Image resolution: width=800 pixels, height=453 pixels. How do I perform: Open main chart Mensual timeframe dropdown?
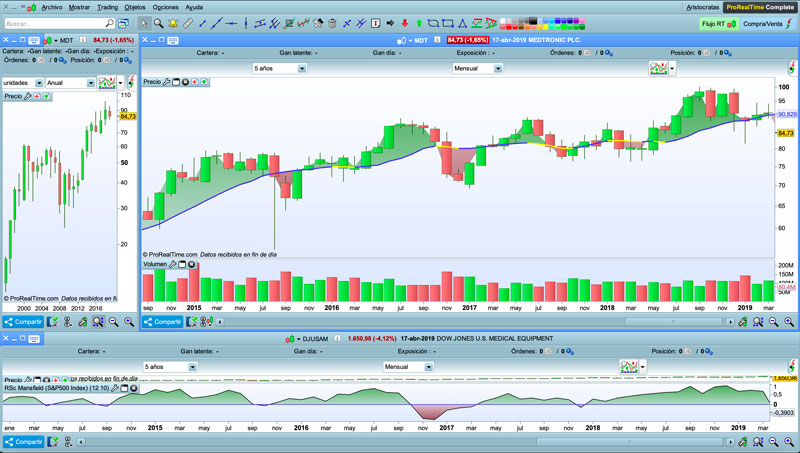(477, 68)
